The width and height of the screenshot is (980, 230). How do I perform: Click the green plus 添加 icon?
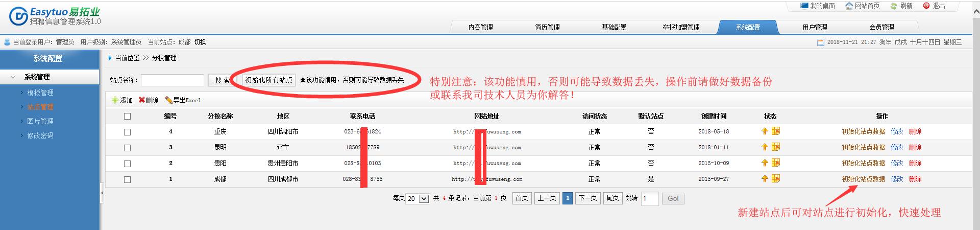(x=115, y=100)
